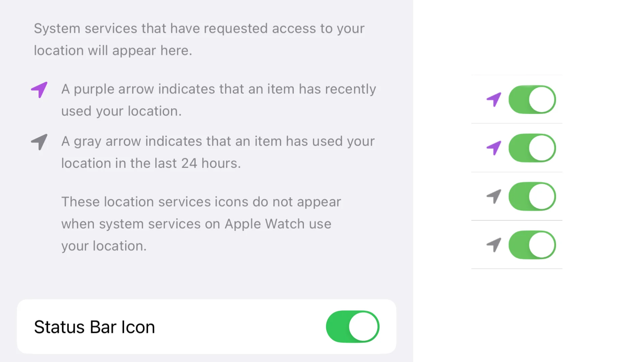644x362 pixels.
Task: Click the 'location will appear here.' line
Action: (113, 51)
